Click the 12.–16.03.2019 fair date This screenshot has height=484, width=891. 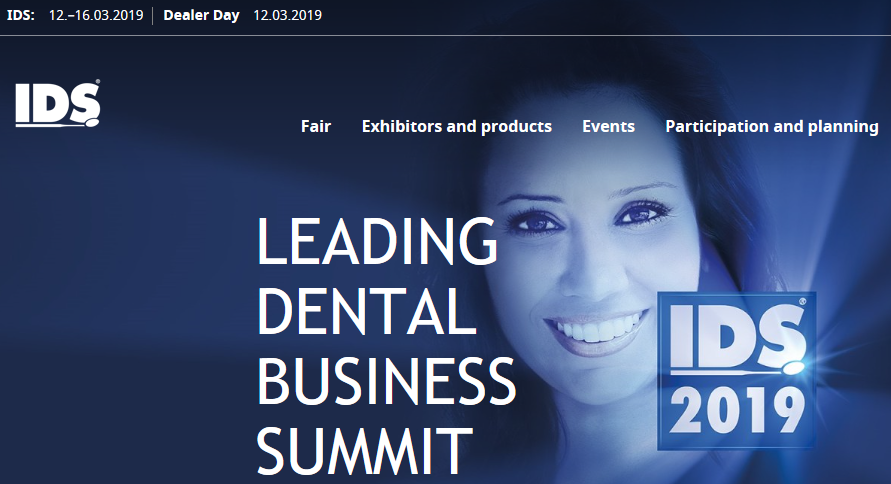96,15
